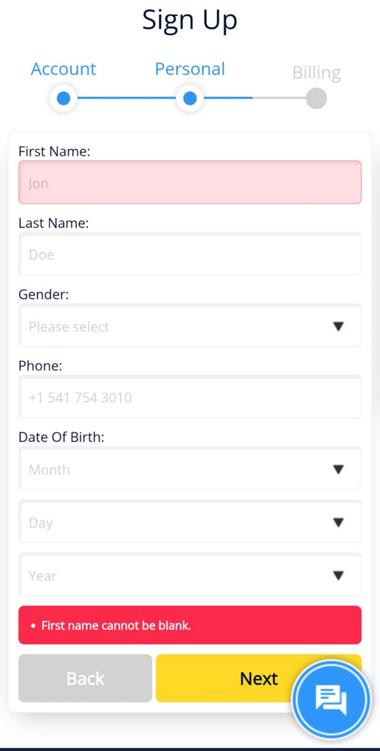The image size is (380, 751).
Task: Expand the Day dropdown
Action: (190, 522)
